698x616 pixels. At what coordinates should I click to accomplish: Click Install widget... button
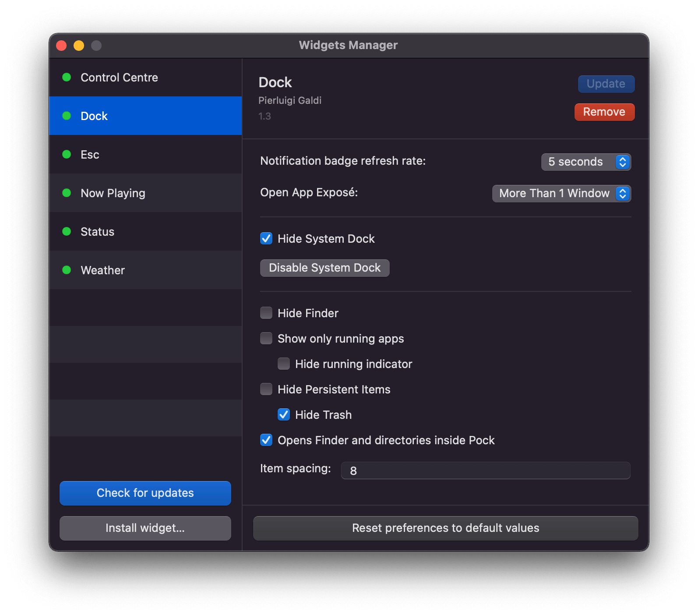[145, 528]
